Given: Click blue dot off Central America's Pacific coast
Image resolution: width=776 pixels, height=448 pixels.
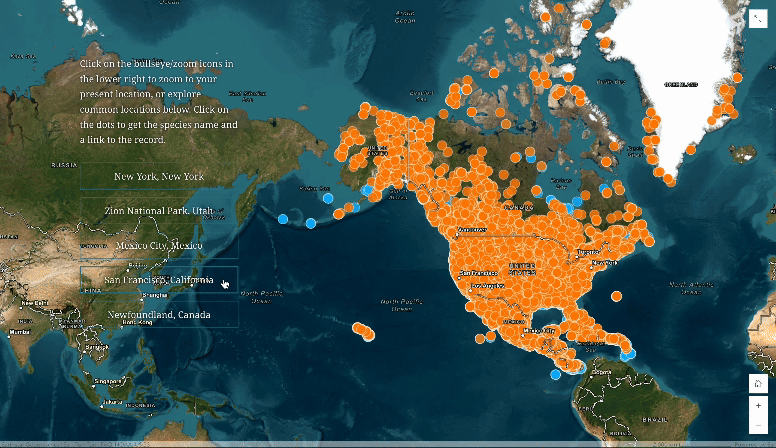Looking at the screenshot, I should pos(556,375).
